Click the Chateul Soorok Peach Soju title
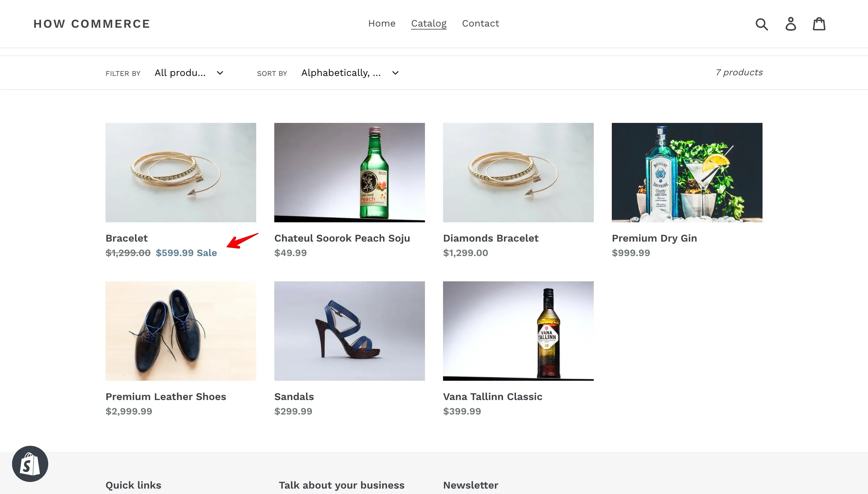Screen dimensions: 868x494 (x=342, y=238)
